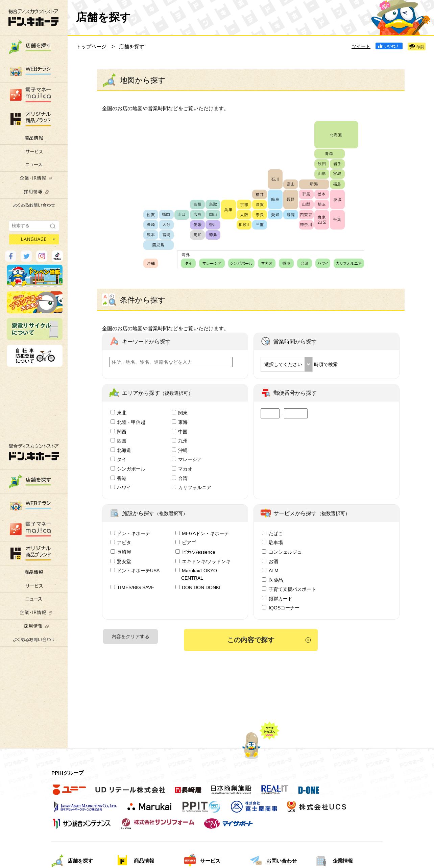Open the サン総合メンテナンス group logo
This screenshot has width=434, height=868.
tap(81, 823)
